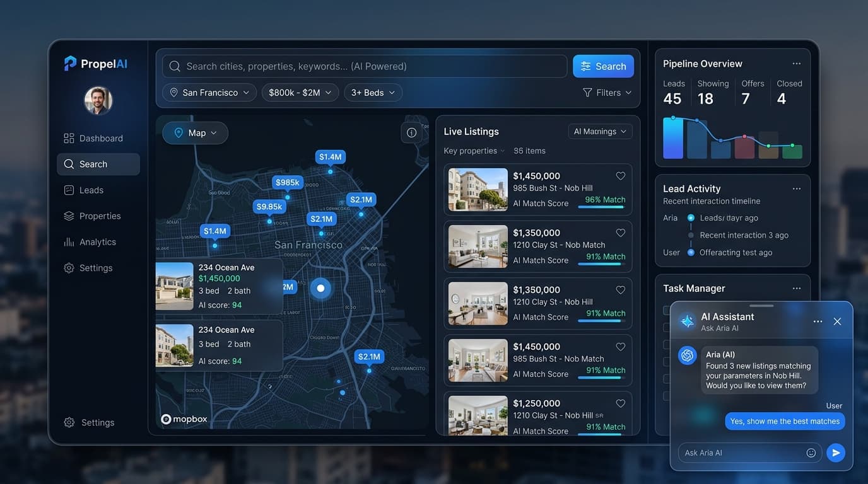
Task: Go to Dashboard in the sidebar
Action: [98, 138]
